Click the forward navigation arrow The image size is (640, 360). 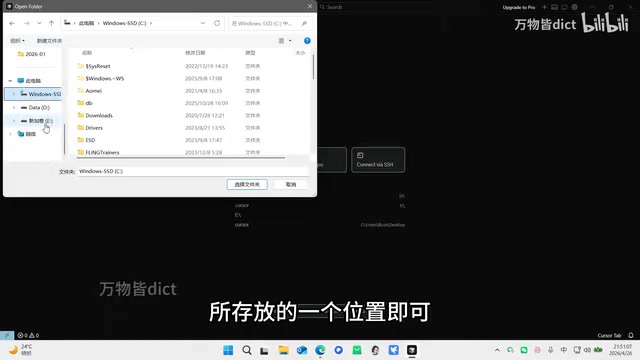(27, 23)
